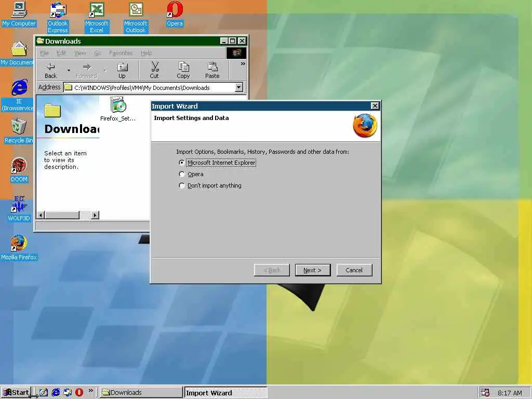Select the Microsoft Excel desktop shortcut

point(97,17)
